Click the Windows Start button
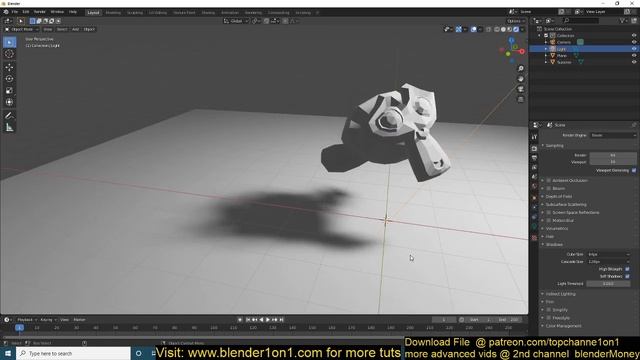This screenshot has height=360, width=640. pyautogui.click(x=8, y=353)
